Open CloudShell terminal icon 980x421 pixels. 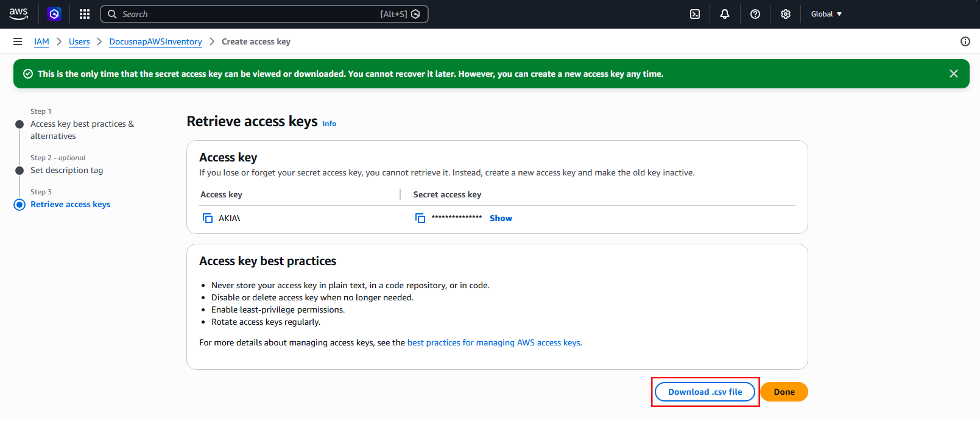(695, 14)
